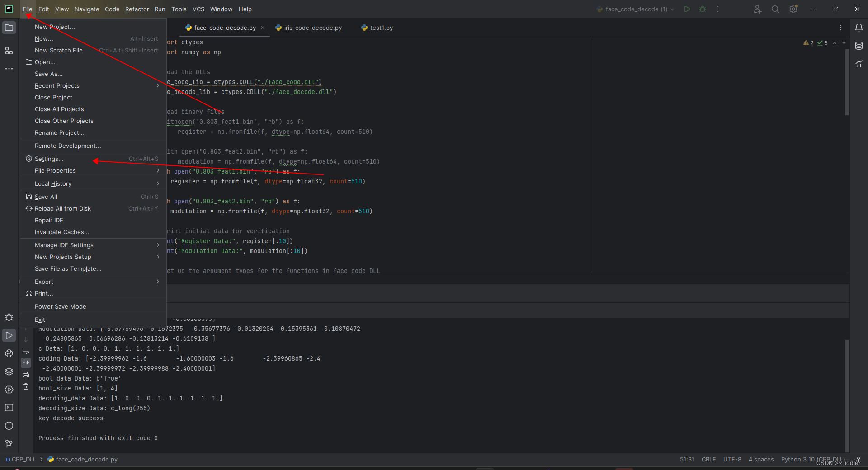This screenshot has width=868, height=470.
Task: Expand the Export submenu
Action: click(x=43, y=281)
